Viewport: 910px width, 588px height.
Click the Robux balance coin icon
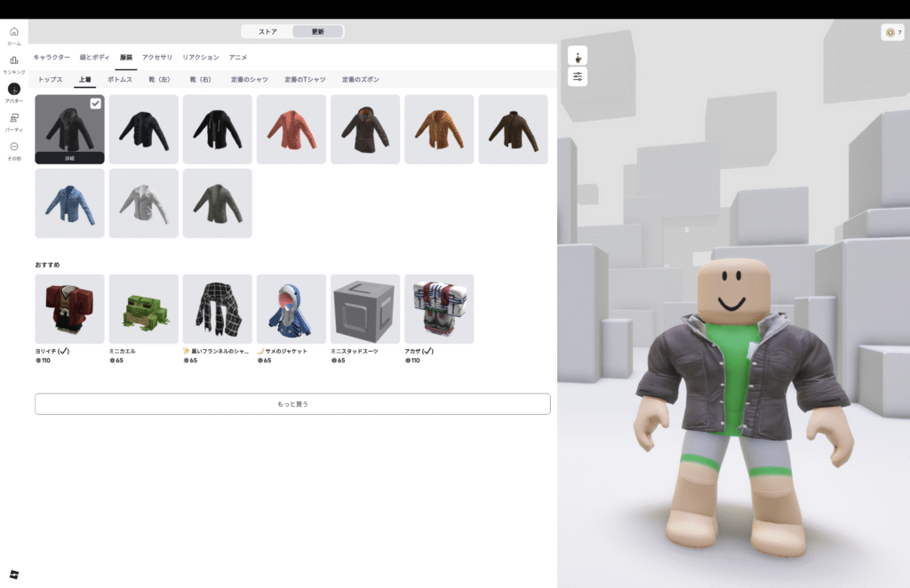pyautogui.click(x=890, y=33)
